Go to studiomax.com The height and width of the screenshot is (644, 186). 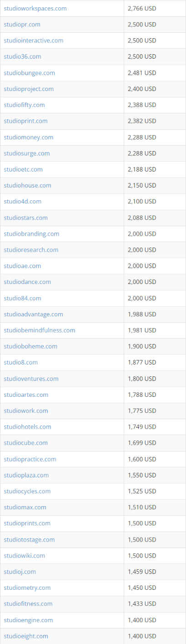[25, 507]
